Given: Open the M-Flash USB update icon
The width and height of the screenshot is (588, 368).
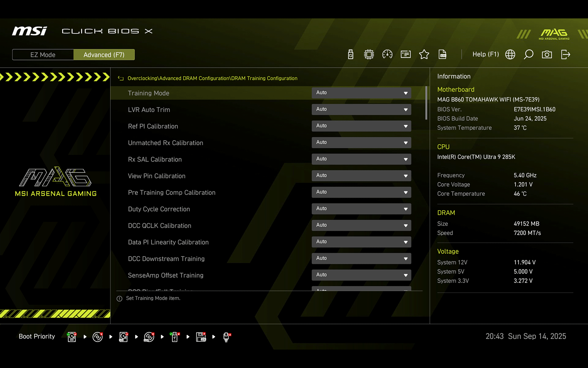Looking at the screenshot, I should pyautogui.click(x=351, y=54).
